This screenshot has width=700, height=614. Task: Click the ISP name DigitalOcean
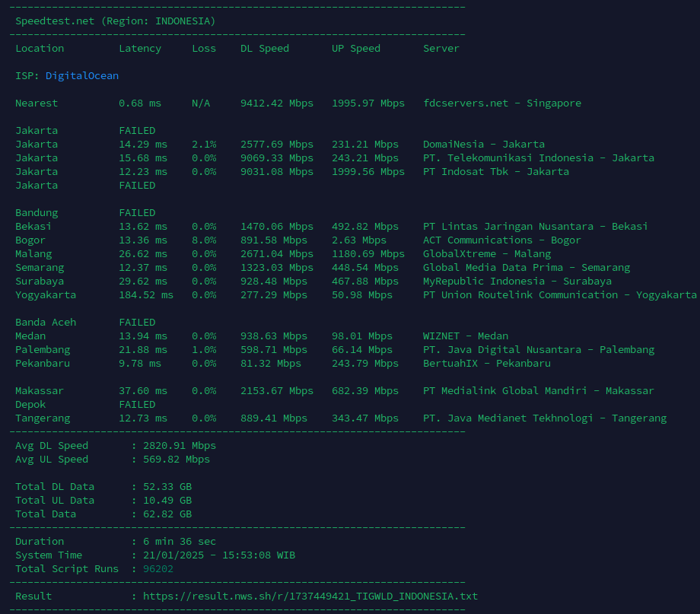82,75
